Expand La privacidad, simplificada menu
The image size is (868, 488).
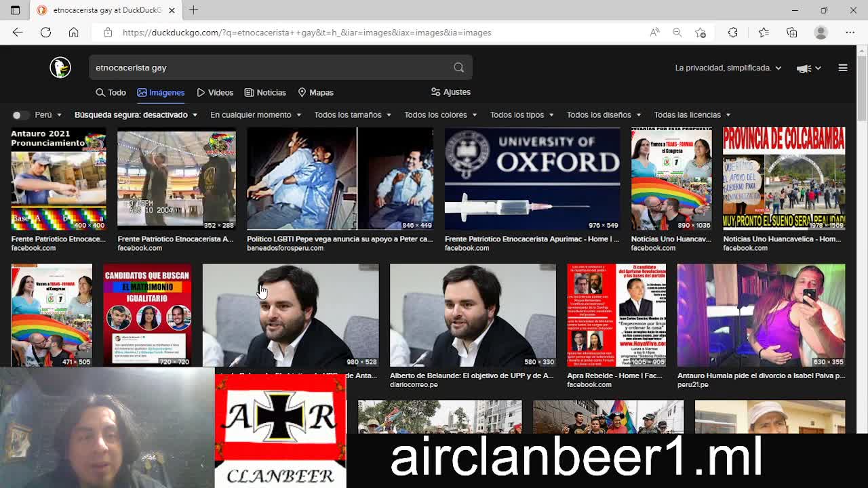tap(728, 68)
